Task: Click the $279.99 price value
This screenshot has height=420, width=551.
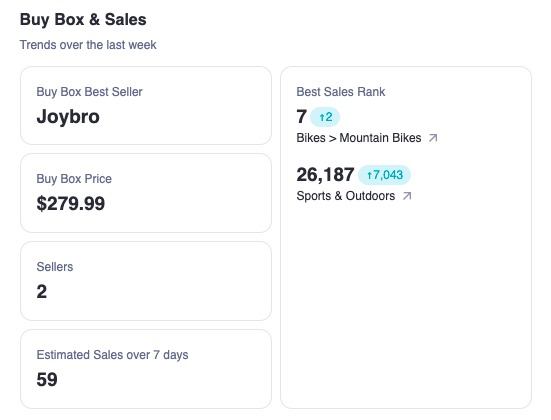Action: 71,203
